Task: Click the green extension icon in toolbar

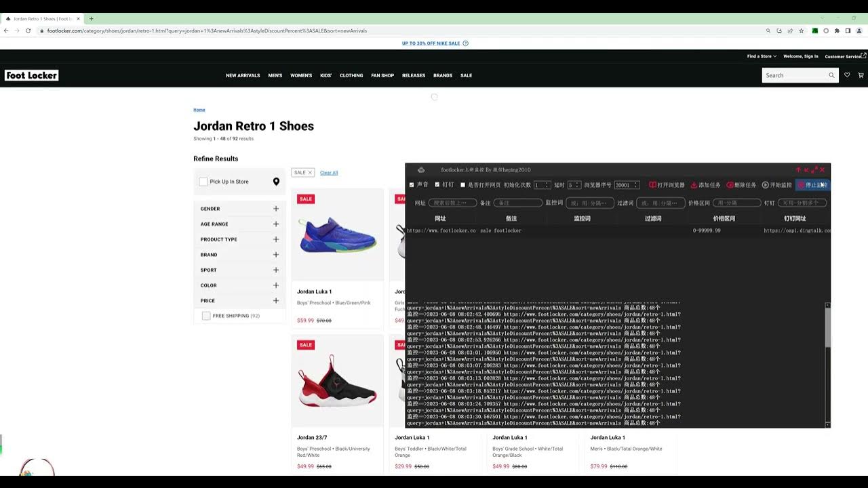Action: click(x=815, y=30)
